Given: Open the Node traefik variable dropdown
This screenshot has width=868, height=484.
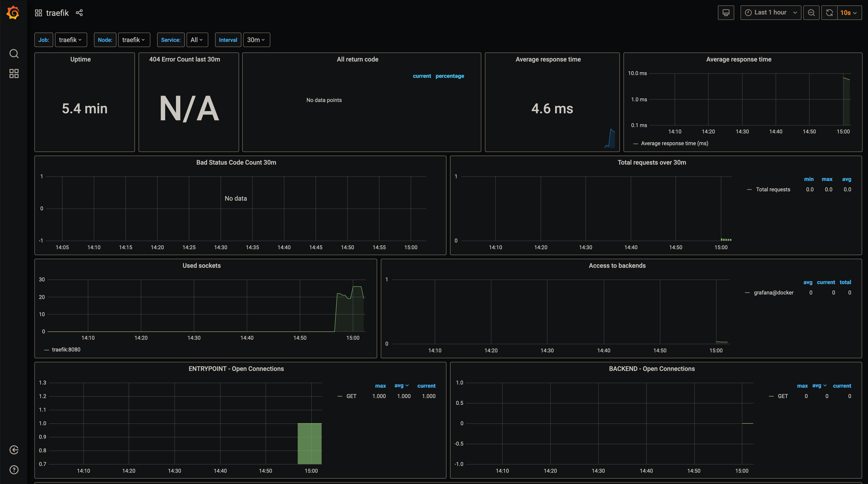Looking at the screenshot, I should tap(134, 40).
